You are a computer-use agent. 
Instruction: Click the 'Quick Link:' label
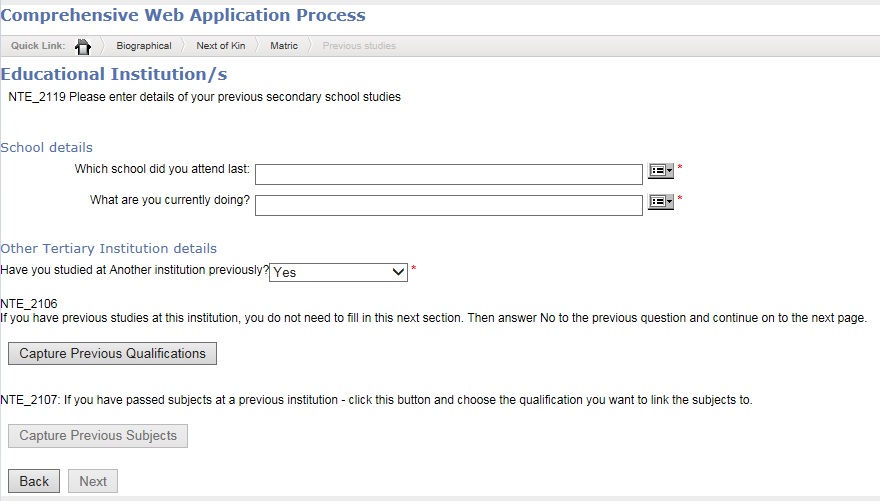[x=38, y=46]
